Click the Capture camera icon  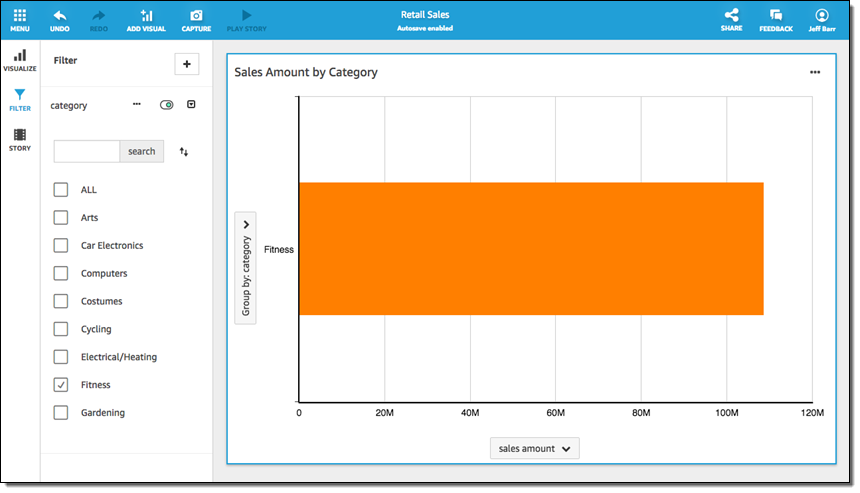(196, 17)
